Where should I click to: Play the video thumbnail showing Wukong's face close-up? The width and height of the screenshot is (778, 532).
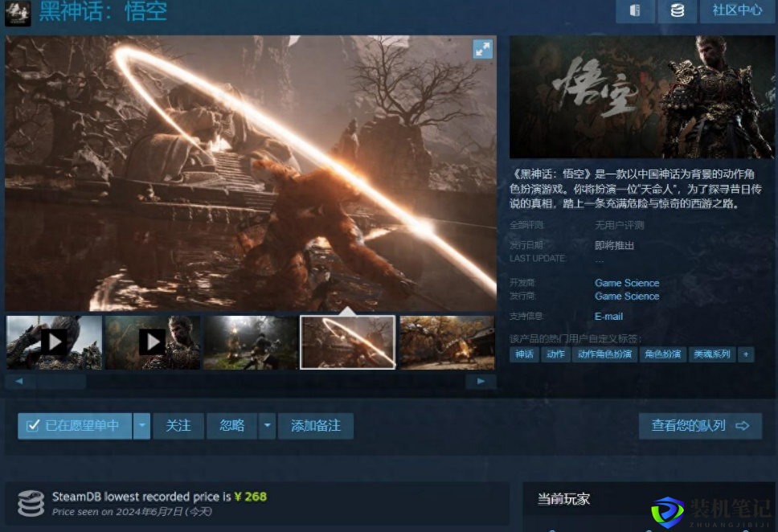click(153, 342)
